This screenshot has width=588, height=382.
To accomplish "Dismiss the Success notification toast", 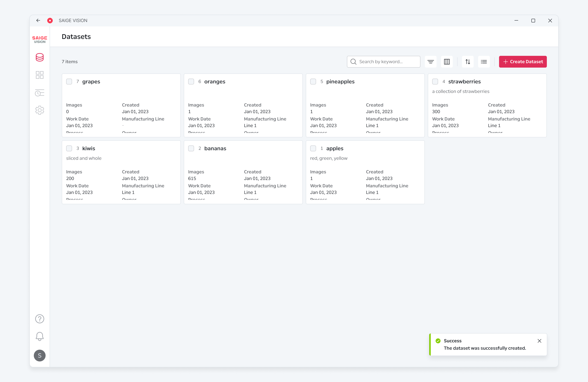I will click(539, 341).
